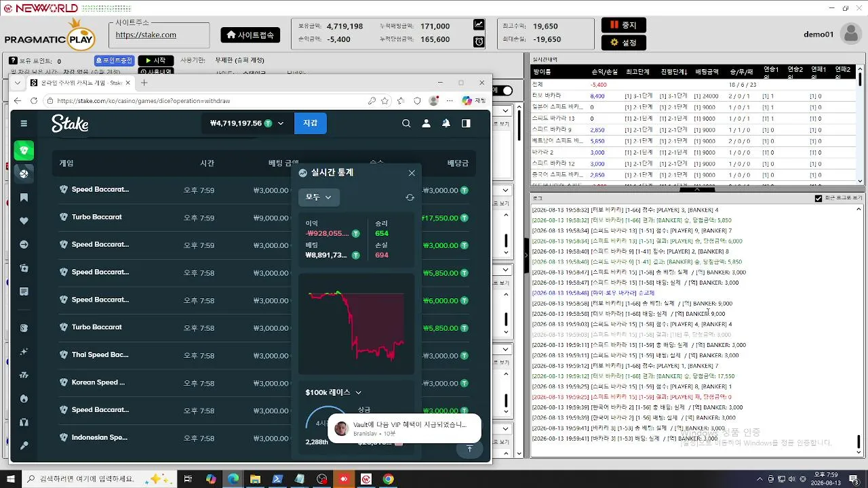Open the https://stake.com site link
Viewport: 868px width, 488px height.
click(146, 35)
